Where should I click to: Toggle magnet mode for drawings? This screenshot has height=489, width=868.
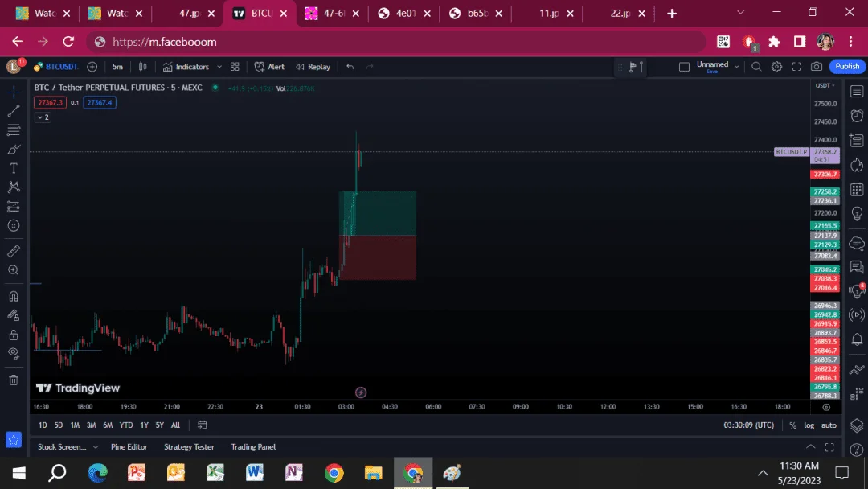(x=14, y=296)
